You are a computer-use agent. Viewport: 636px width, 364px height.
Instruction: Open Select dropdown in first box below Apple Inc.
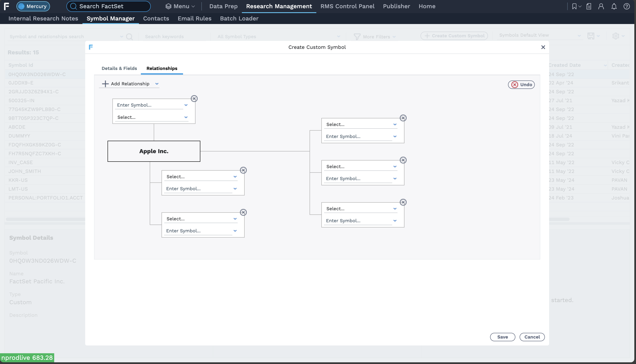click(x=235, y=177)
